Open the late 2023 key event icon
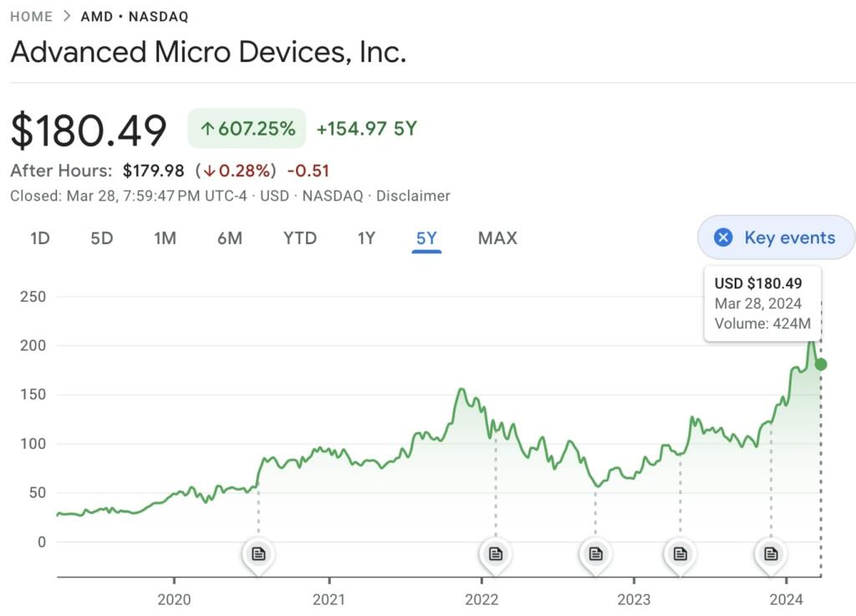 [x=771, y=553]
